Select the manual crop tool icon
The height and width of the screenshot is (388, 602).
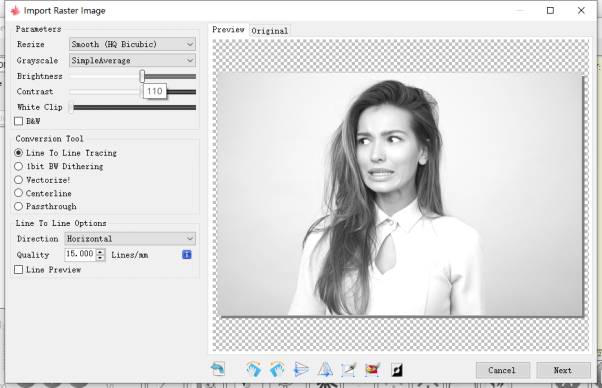click(x=349, y=370)
